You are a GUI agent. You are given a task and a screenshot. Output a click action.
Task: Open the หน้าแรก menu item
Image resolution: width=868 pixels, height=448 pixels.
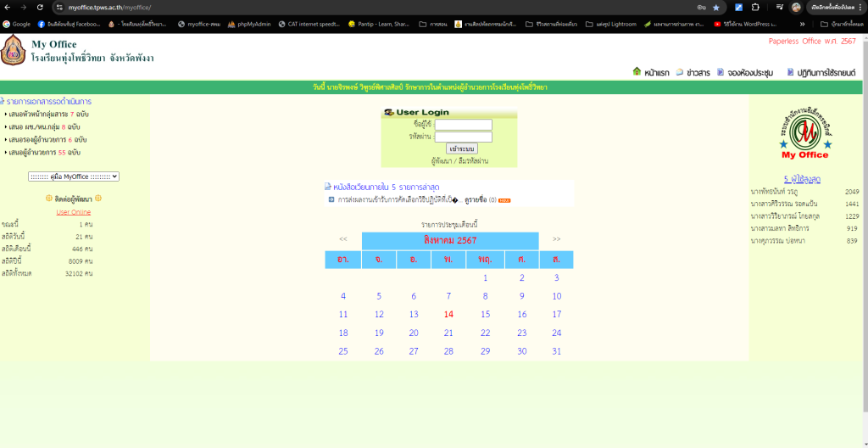[657, 72]
